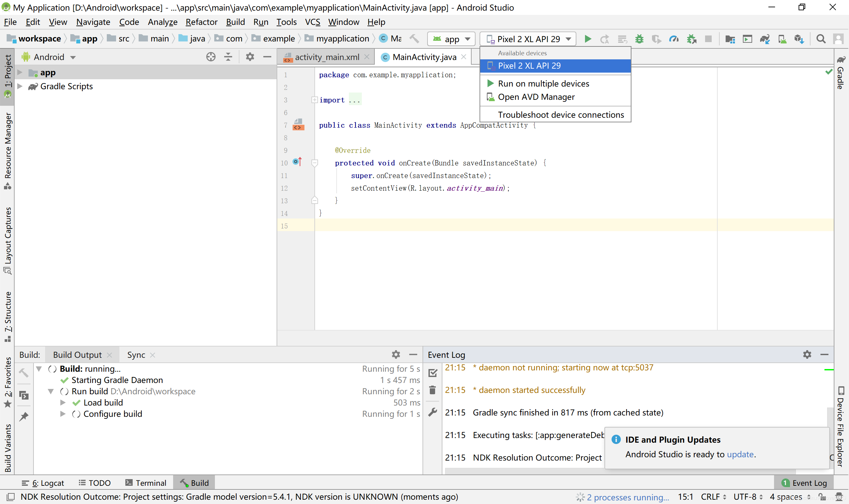Click the Stop square button
Screen dimensions: 849x504
click(708, 39)
